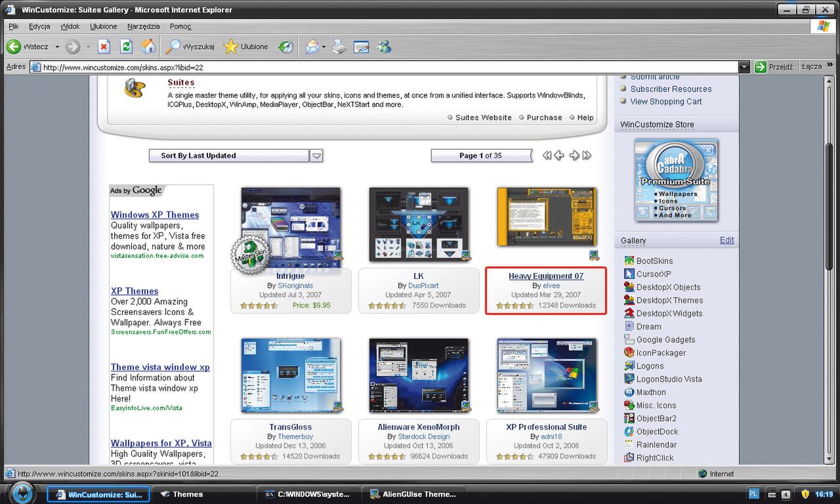Click the Edit link next to Gallery

click(727, 240)
